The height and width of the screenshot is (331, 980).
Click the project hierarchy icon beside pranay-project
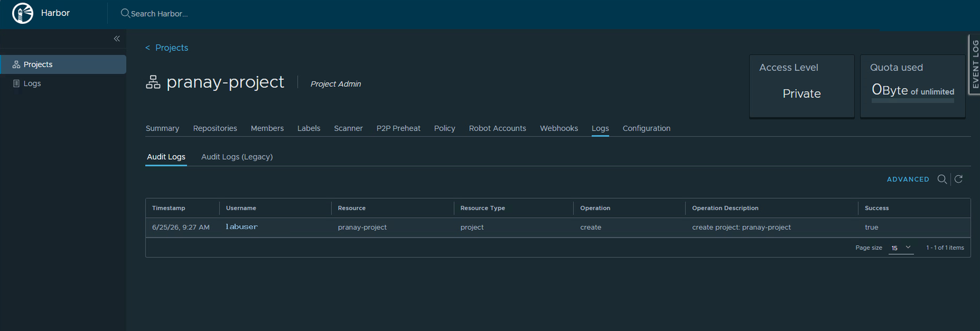click(153, 82)
